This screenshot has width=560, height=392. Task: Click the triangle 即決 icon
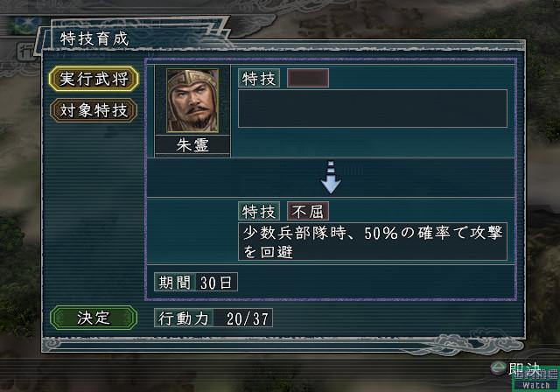tap(498, 368)
